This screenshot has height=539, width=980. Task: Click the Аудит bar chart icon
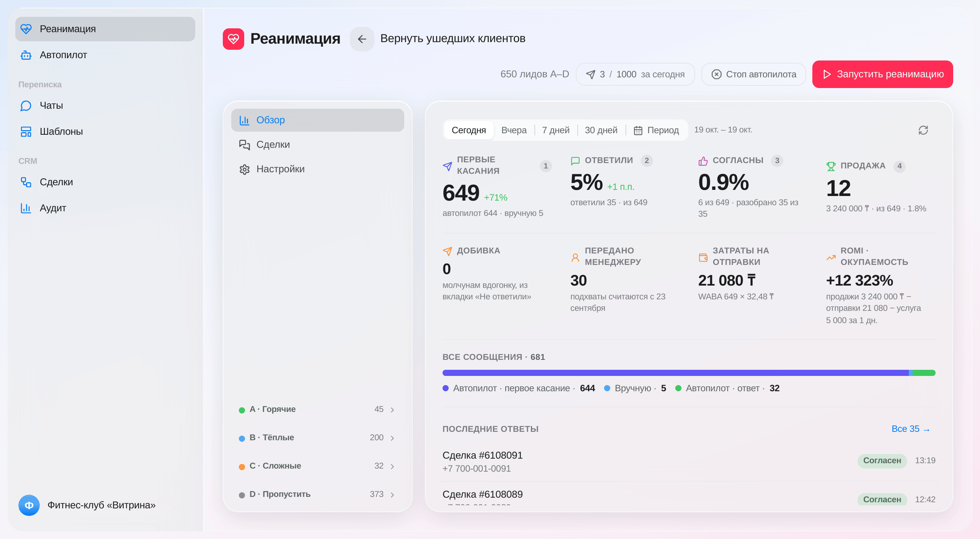click(x=26, y=208)
